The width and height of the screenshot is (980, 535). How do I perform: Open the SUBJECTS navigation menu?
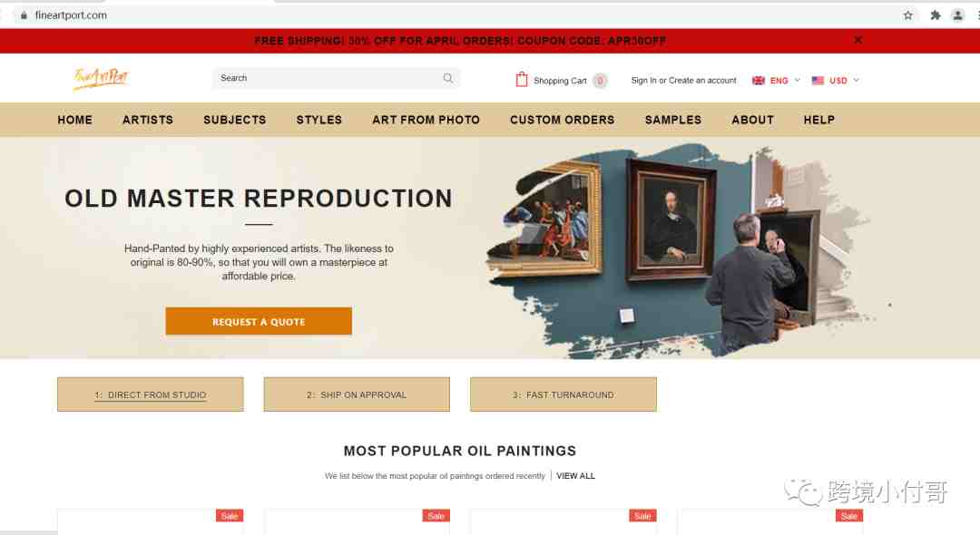tap(234, 120)
